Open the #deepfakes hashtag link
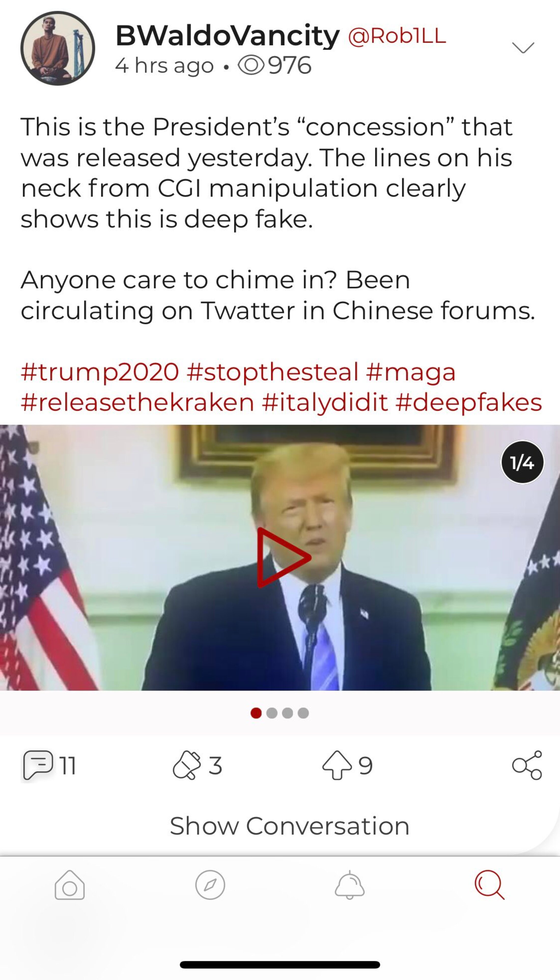This screenshot has width=560, height=980. pos(468,403)
